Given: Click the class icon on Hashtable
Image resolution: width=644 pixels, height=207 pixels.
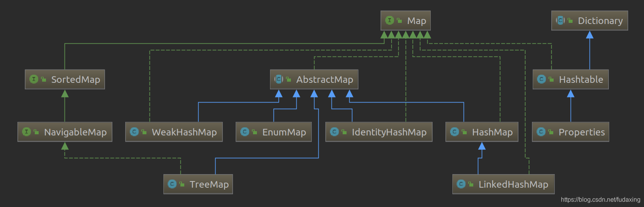Looking at the screenshot, I should point(542,79).
